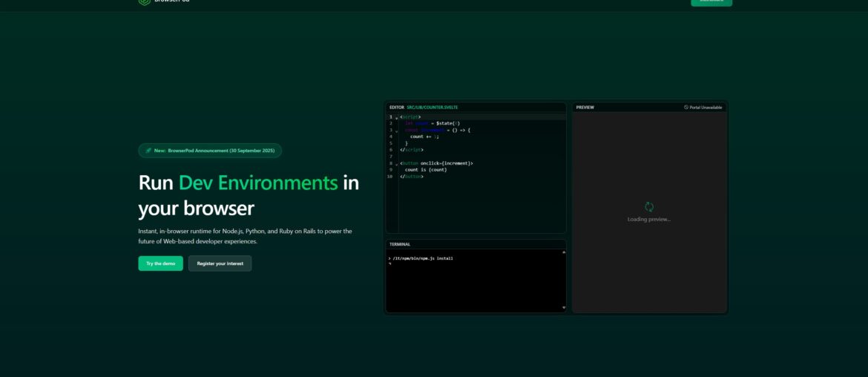
Task: Click the BrowserPod logo icon
Action: 144,1
